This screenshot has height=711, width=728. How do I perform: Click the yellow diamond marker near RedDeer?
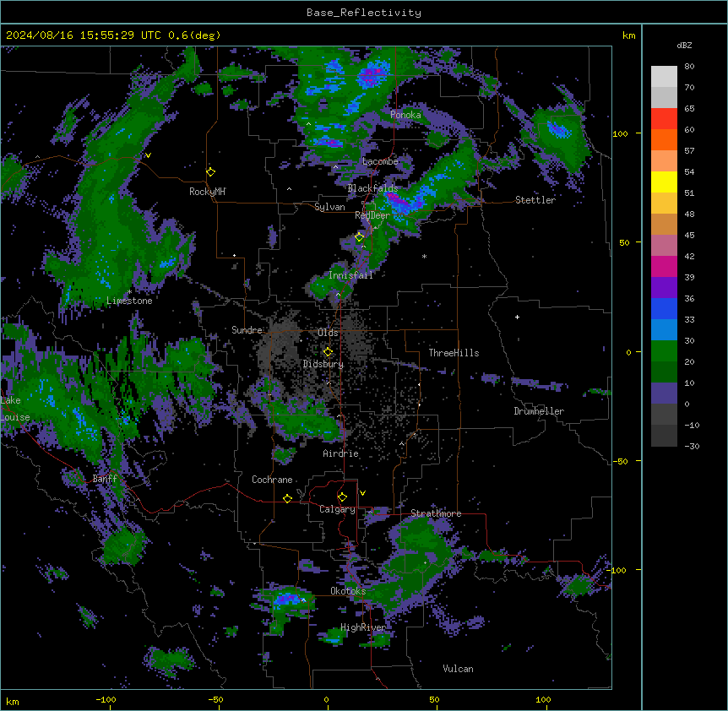[x=359, y=236]
